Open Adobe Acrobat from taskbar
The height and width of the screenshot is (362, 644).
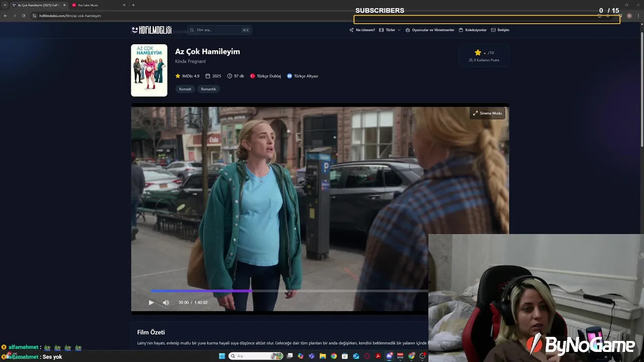pyautogui.click(x=378, y=356)
